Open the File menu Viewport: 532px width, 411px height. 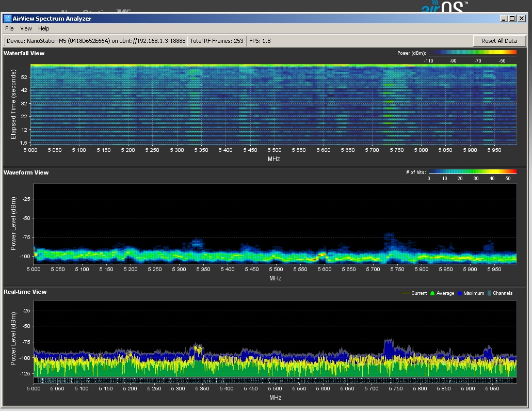click(9, 28)
